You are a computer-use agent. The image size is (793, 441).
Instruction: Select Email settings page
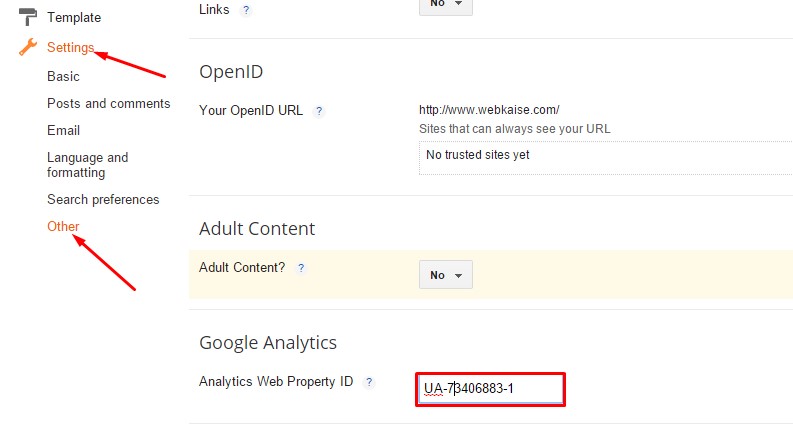pyautogui.click(x=63, y=130)
